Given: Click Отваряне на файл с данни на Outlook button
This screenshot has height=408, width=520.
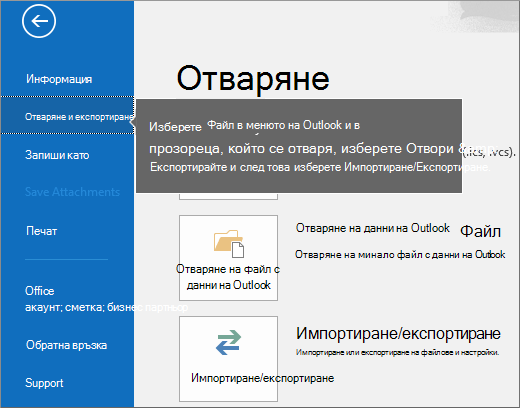Looking at the screenshot, I should [228, 258].
